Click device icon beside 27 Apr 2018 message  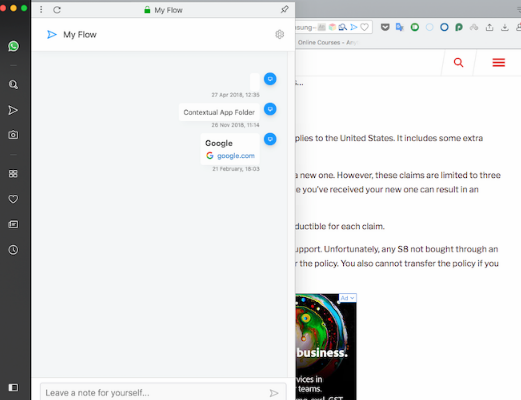(x=270, y=79)
